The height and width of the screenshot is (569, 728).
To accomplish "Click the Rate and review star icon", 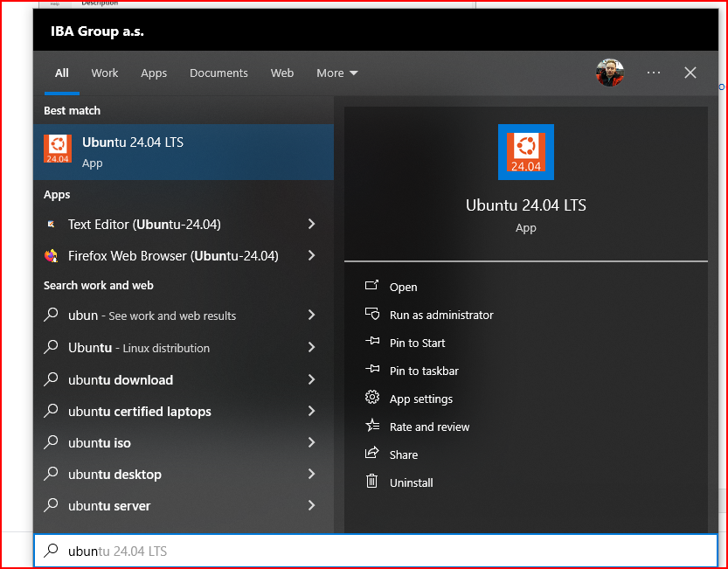I will 372,426.
